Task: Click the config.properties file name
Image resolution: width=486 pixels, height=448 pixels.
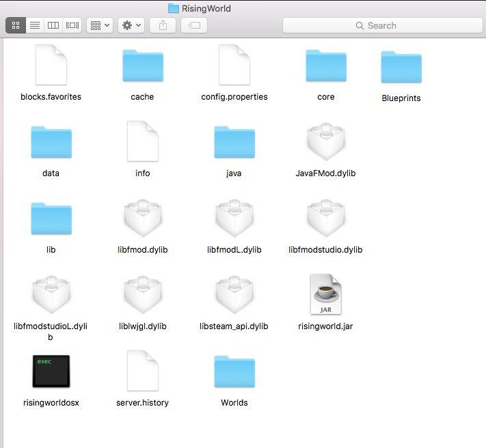Action: coord(234,97)
